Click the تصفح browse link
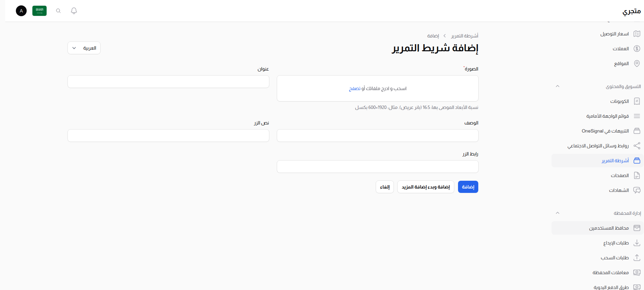This screenshot has width=644, height=290. [x=355, y=88]
